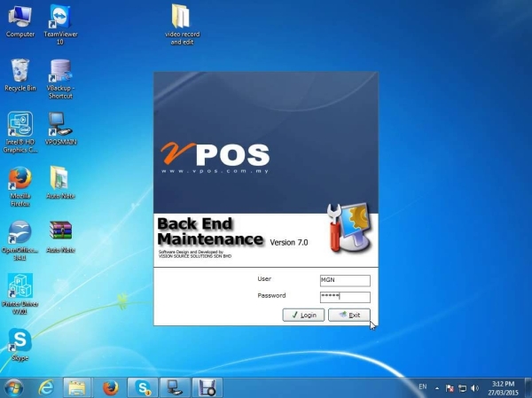Launch Printer Driver shortcut
532x398 pixels.
(x=20, y=293)
